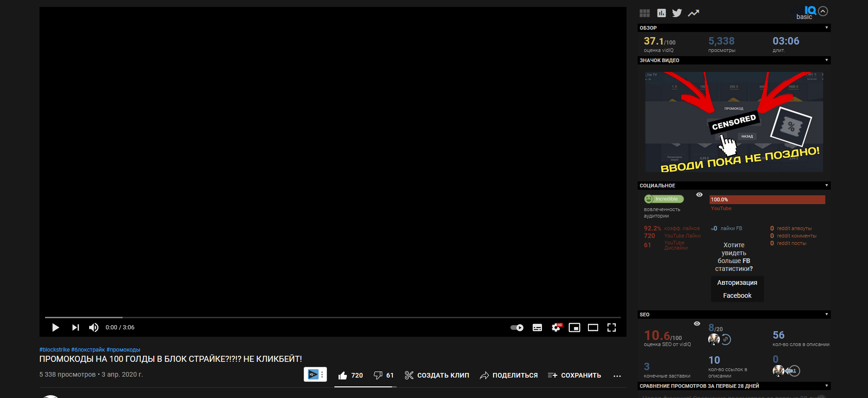Mute the video volume
The height and width of the screenshot is (398, 868).
tap(94, 327)
